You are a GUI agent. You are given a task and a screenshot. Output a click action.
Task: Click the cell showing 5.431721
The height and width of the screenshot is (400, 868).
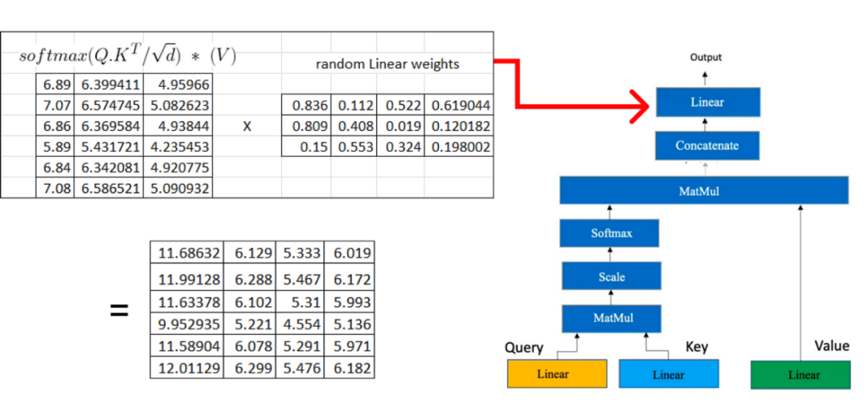coord(108,147)
